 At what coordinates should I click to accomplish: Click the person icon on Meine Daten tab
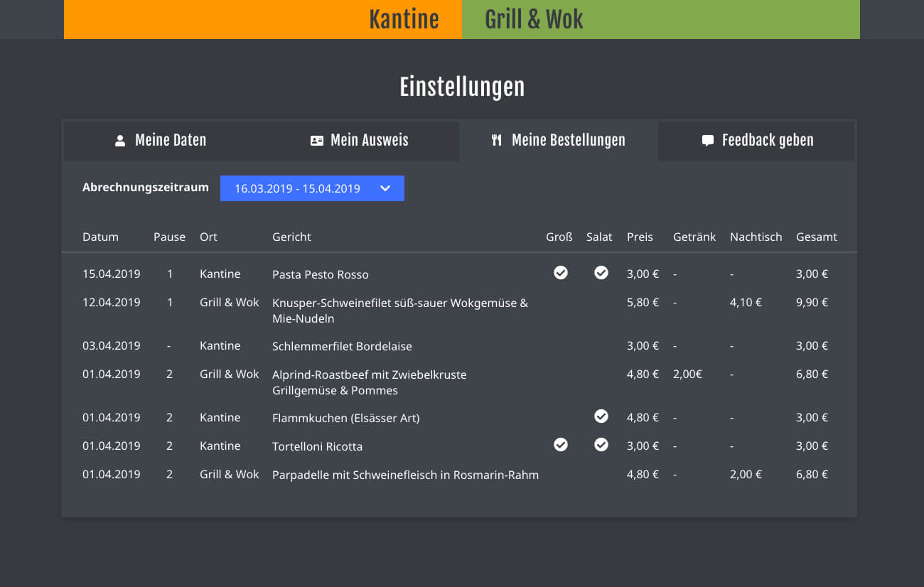[x=119, y=140]
